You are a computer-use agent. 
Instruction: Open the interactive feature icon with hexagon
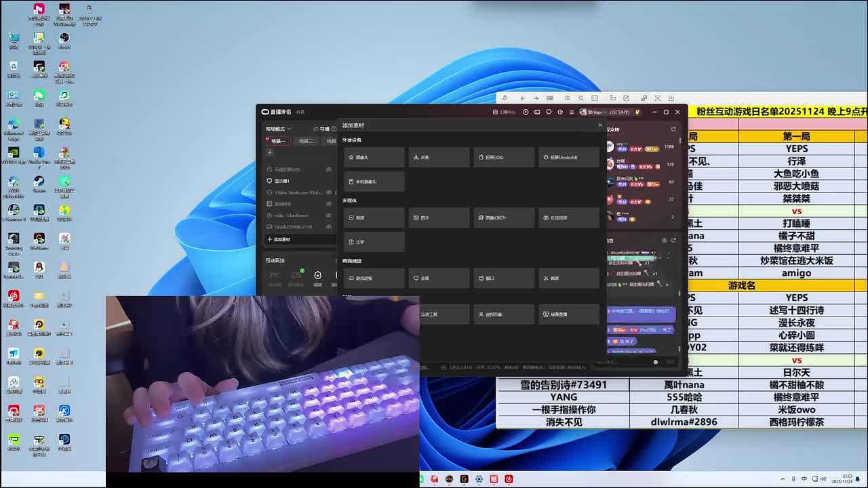(x=317, y=274)
